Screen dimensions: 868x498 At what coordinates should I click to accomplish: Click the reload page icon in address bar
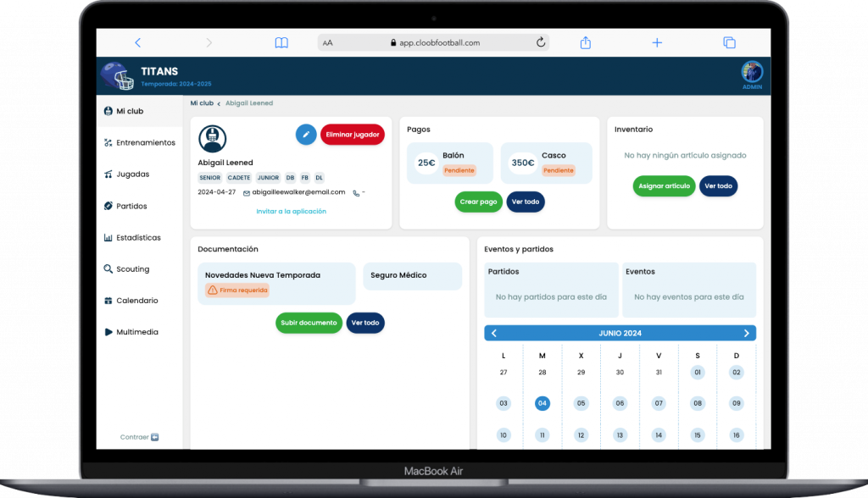pyautogui.click(x=540, y=42)
